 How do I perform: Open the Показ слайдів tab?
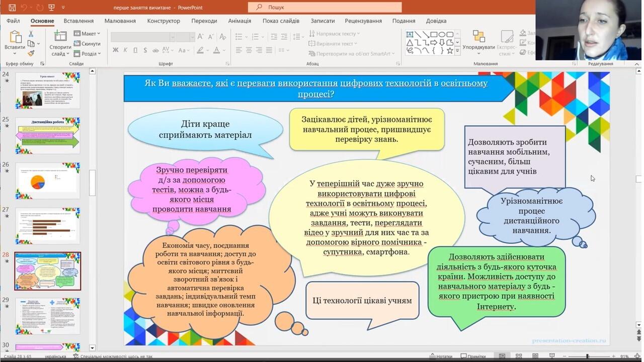[281, 21]
